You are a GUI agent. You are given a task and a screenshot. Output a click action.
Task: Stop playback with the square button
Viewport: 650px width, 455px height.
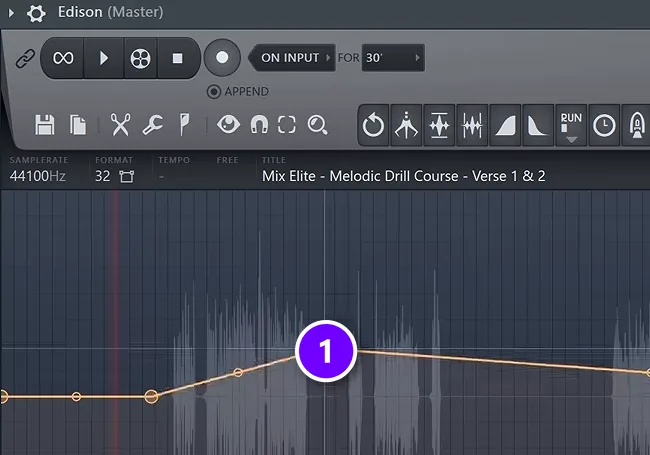pyautogui.click(x=177, y=58)
